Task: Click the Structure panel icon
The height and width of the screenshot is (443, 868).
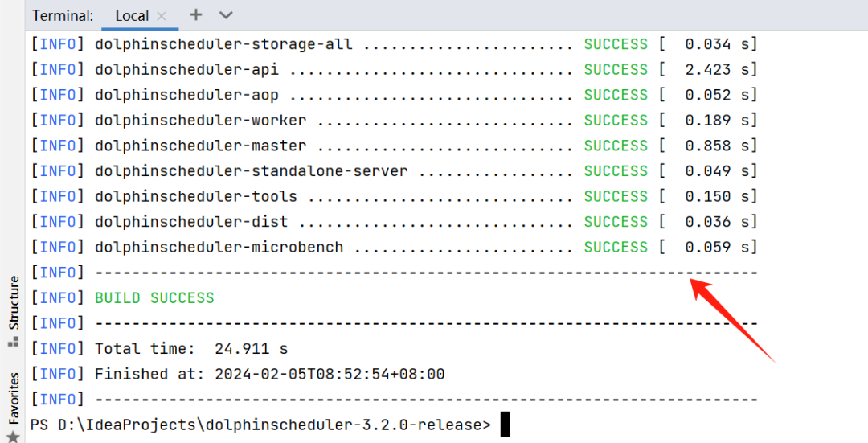Action: [x=14, y=343]
